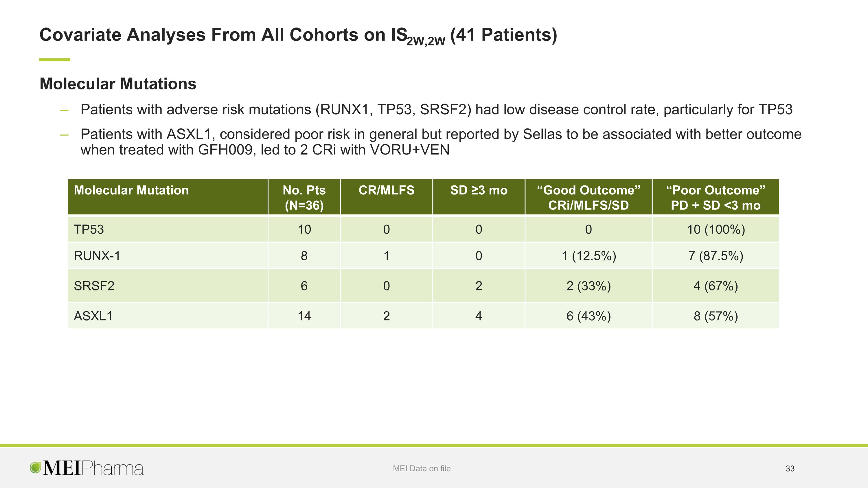The image size is (868, 488).
Task: Click the Molecular Mutations subheading
Action: [x=118, y=84]
